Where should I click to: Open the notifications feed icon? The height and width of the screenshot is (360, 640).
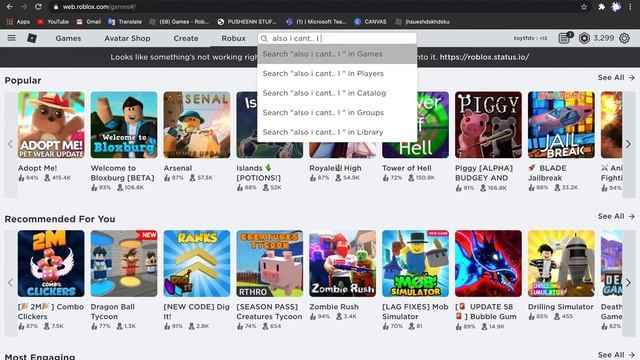(x=564, y=38)
